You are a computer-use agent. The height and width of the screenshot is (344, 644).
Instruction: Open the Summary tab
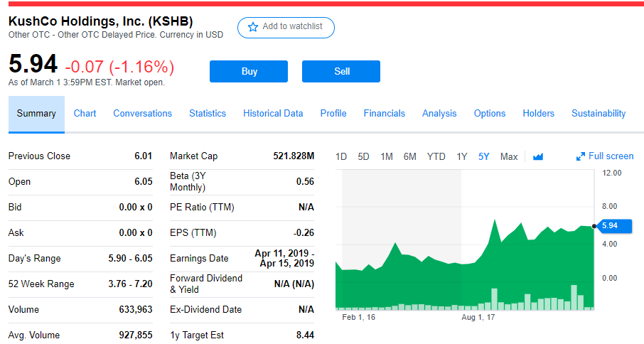point(36,114)
